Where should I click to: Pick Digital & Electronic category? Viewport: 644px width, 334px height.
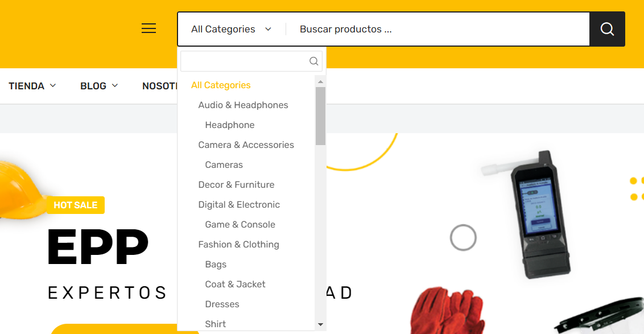tap(239, 205)
